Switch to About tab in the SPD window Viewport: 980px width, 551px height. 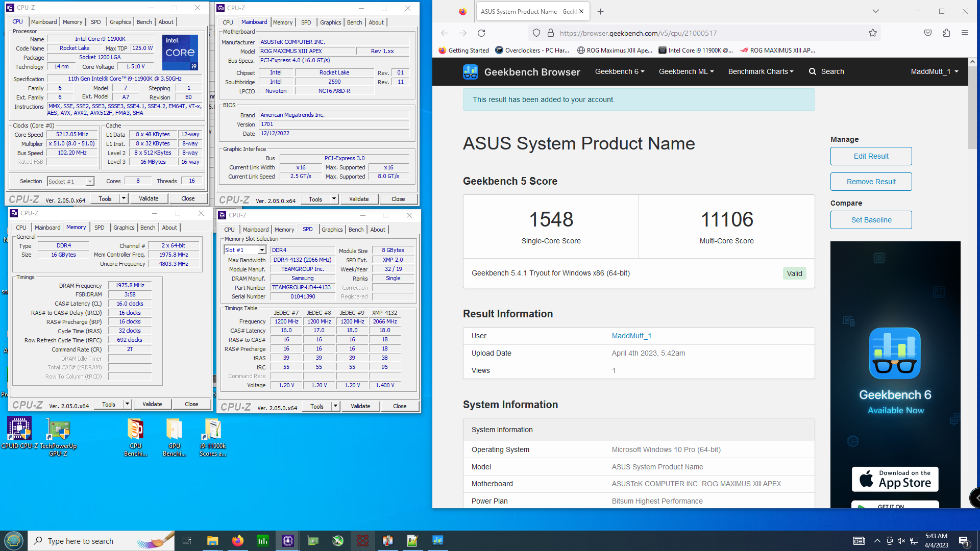(x=378, y=230)
